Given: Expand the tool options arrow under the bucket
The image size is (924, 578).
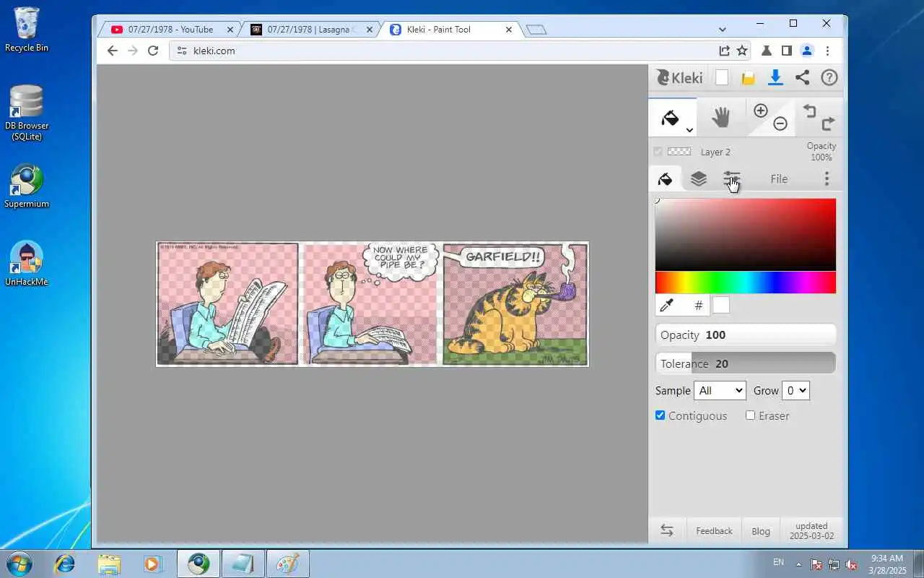Looking at the screenshot, I should coord(689,130).
